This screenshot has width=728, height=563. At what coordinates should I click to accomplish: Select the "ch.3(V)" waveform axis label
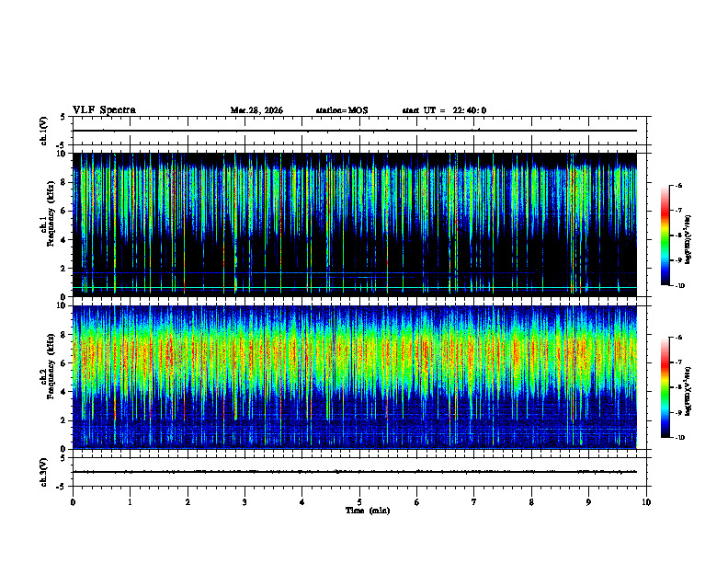pos(43,472)
